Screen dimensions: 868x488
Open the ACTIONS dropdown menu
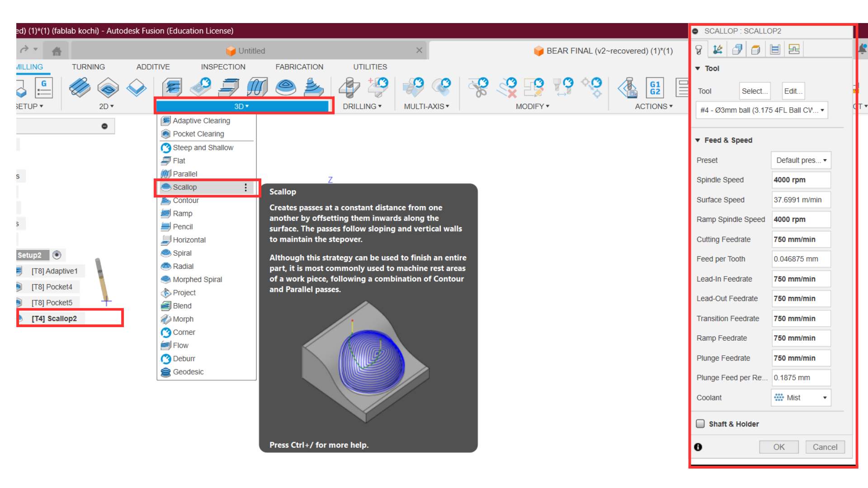point(654,106)
